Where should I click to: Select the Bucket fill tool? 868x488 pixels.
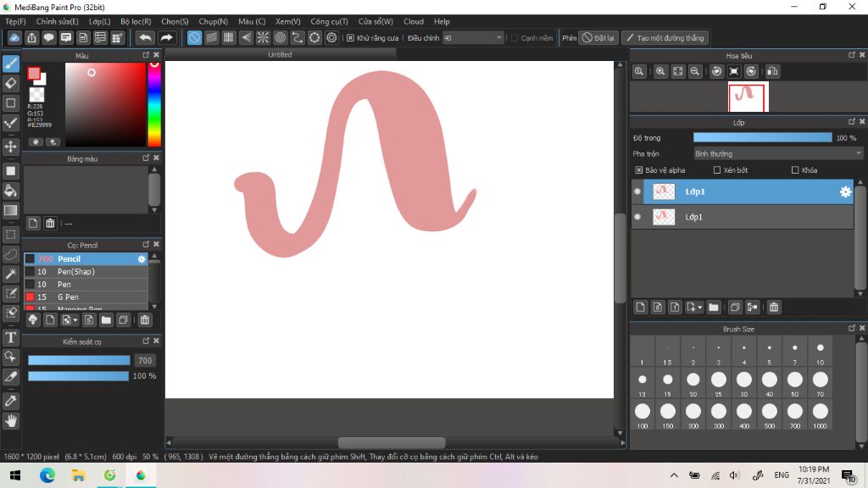click(x=10, y=191)
